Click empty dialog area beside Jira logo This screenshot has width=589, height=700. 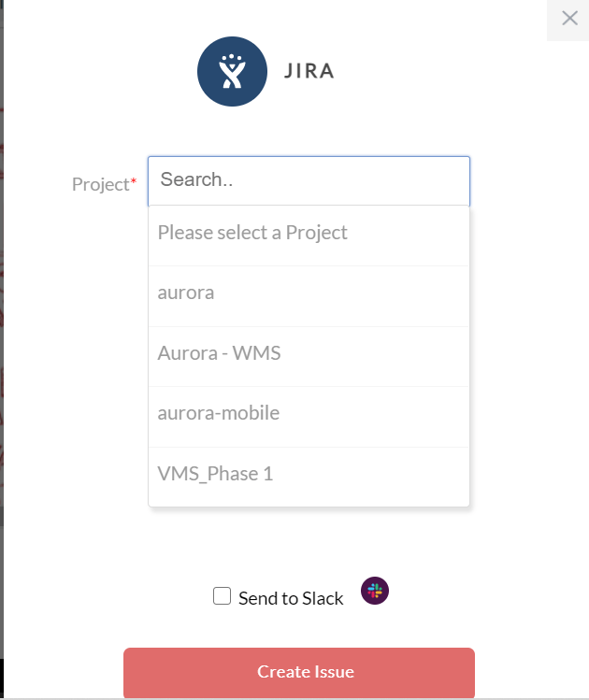[x=424, y=71]
